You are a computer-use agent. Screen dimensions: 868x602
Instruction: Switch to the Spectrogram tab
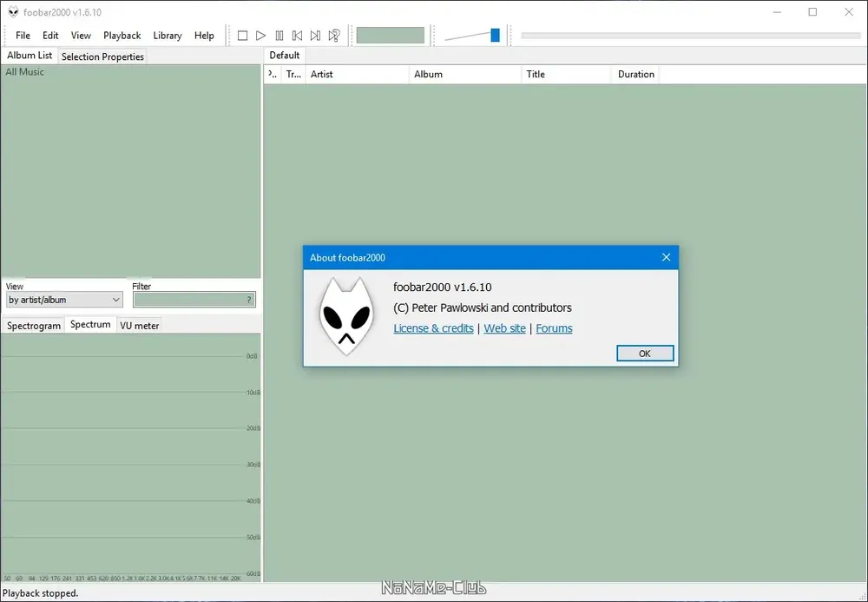[34, 326]
